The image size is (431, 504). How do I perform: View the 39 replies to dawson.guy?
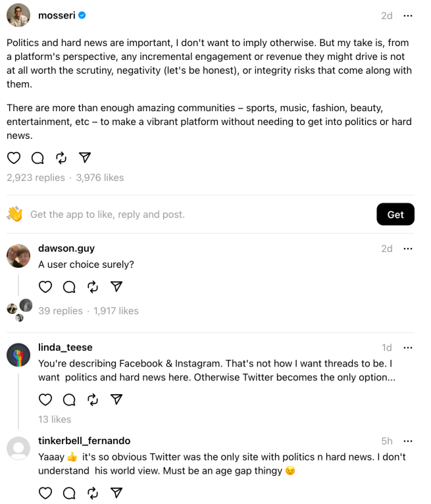(61, 311)
